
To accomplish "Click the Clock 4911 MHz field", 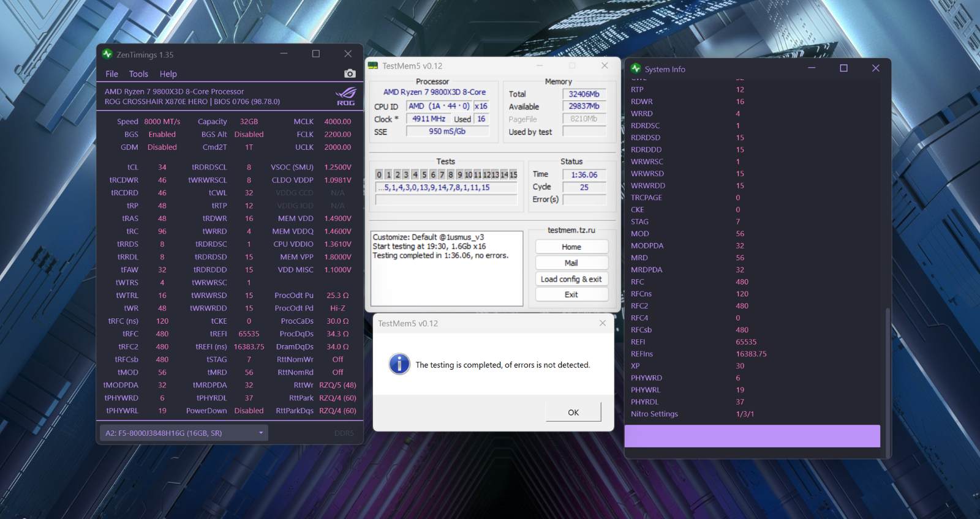I will pos(429,119).
